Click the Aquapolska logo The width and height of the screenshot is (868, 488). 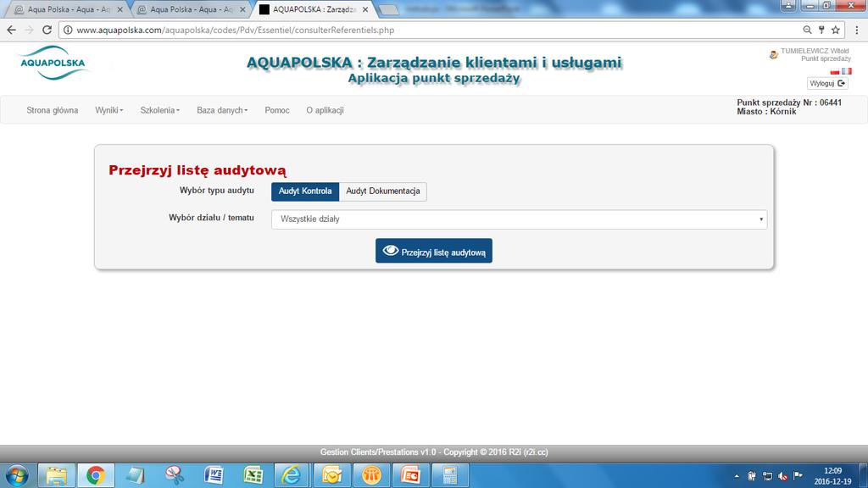pos(53,63)
